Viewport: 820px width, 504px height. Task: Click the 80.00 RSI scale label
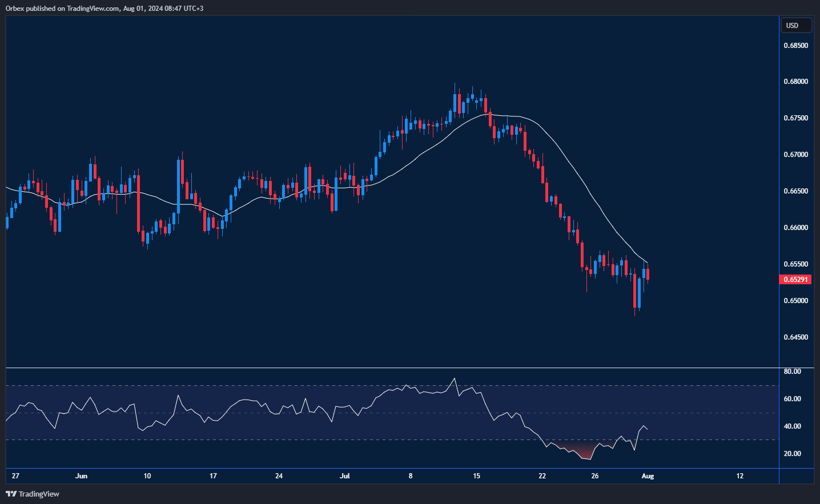pyautogui.click(x=792, y=372)
